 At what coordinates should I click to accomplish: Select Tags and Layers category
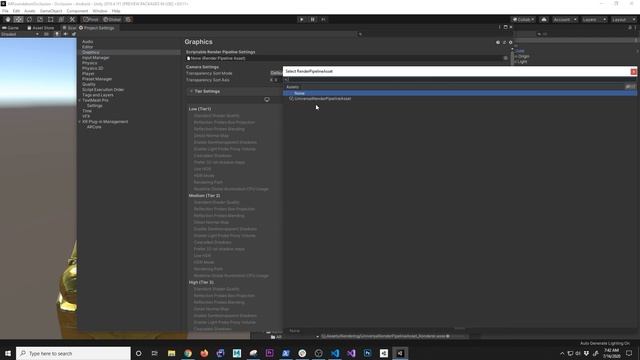(x=98, y=95)
